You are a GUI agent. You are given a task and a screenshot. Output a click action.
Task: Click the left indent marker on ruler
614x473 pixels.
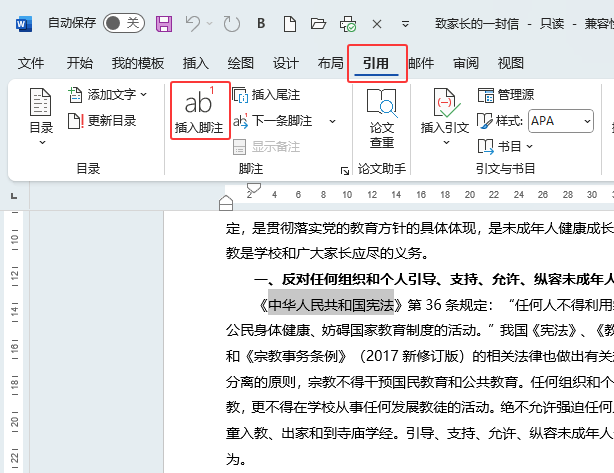[226, 204]
